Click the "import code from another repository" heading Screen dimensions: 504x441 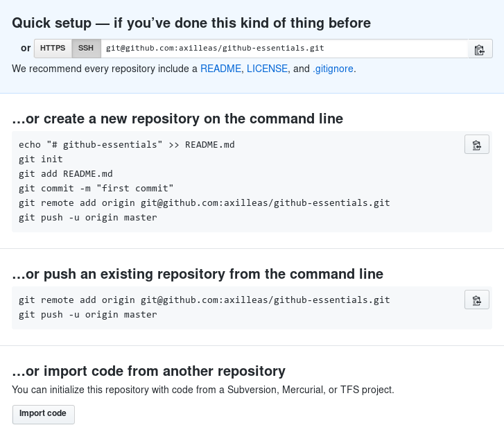[149, 371]
